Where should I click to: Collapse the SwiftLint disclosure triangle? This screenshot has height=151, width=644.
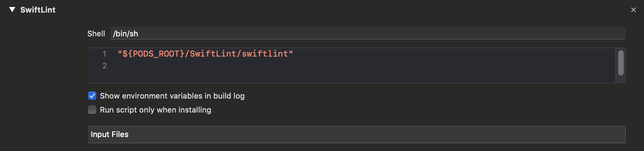click(12, 10)
